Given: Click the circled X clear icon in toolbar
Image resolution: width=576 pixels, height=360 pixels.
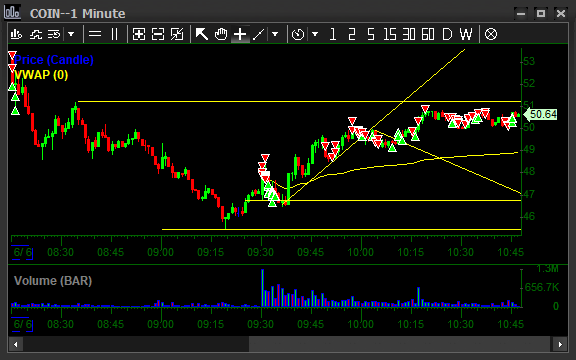Looking at the screenshot, I should [x=491, y=35].
